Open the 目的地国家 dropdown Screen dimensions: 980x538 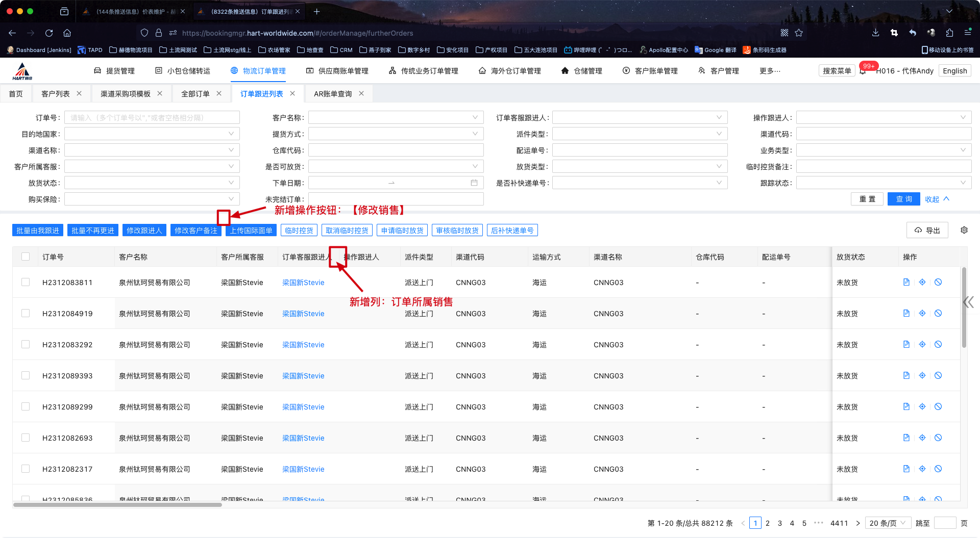[x=152, y=134]
